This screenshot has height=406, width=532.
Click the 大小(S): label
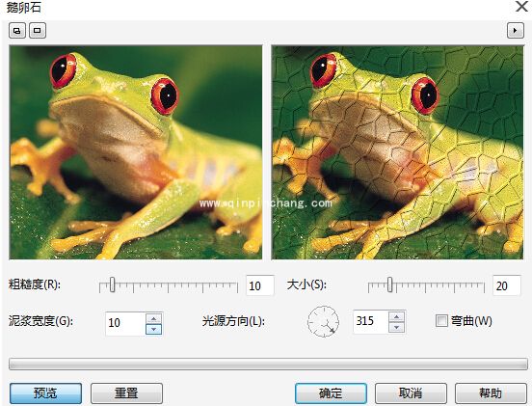(x=306, y=284)
